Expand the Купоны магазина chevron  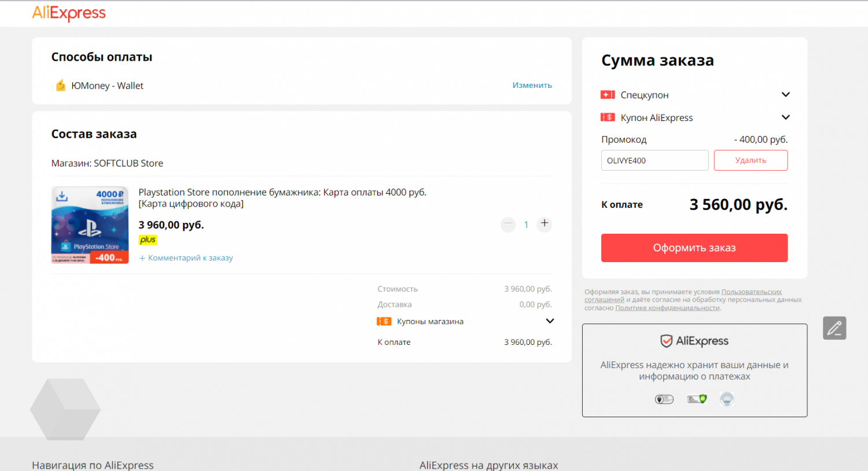(x=550, y=321)
